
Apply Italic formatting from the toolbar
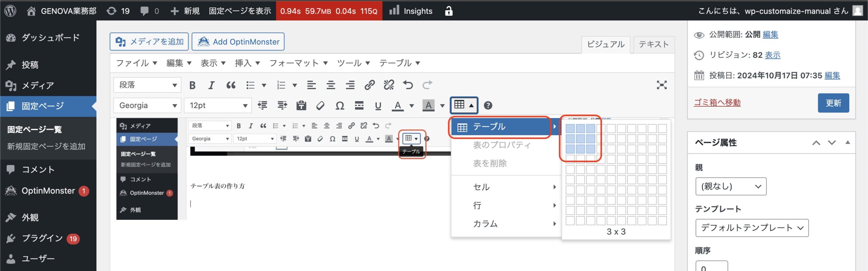point(211,85)
